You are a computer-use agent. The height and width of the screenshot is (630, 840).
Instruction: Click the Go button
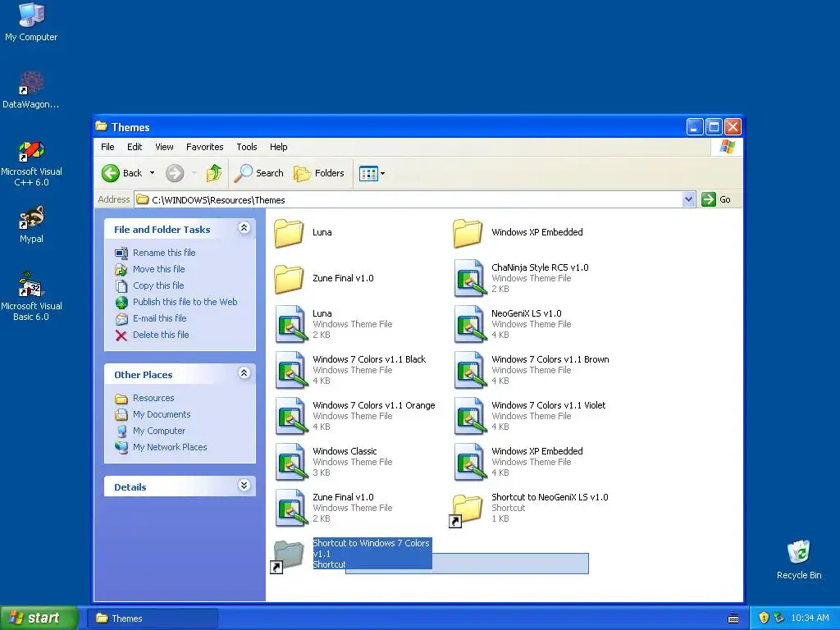(716, 199)
